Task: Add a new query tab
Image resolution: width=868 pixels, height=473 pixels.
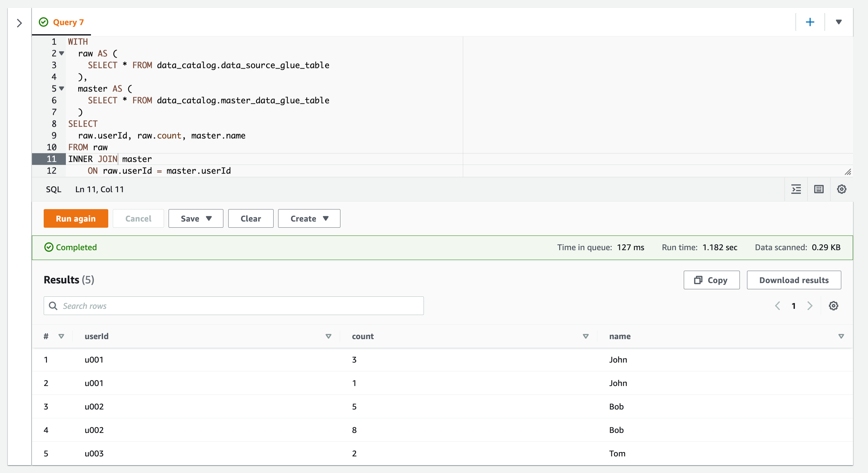Action: point(810,22)
